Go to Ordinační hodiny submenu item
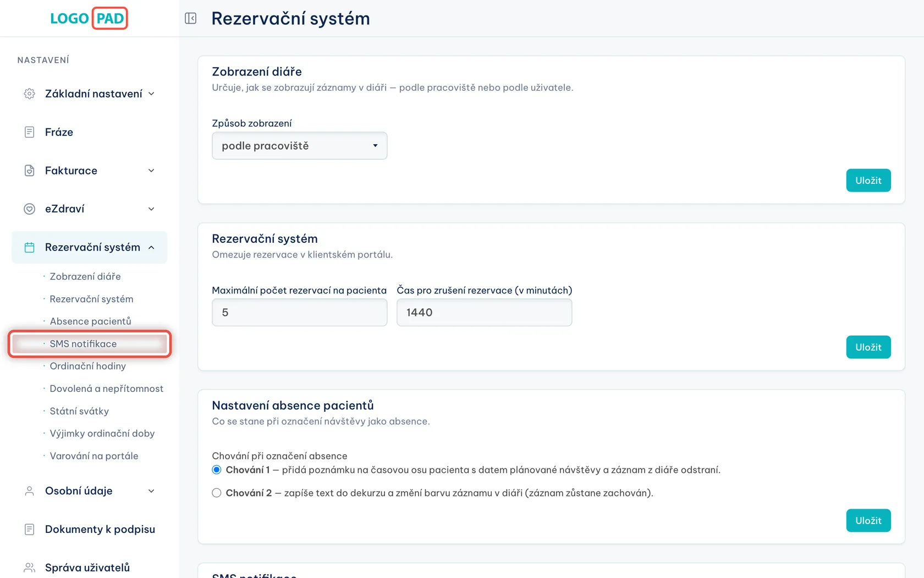This screenshot has height=578, width=924. [x=88, y=366]
